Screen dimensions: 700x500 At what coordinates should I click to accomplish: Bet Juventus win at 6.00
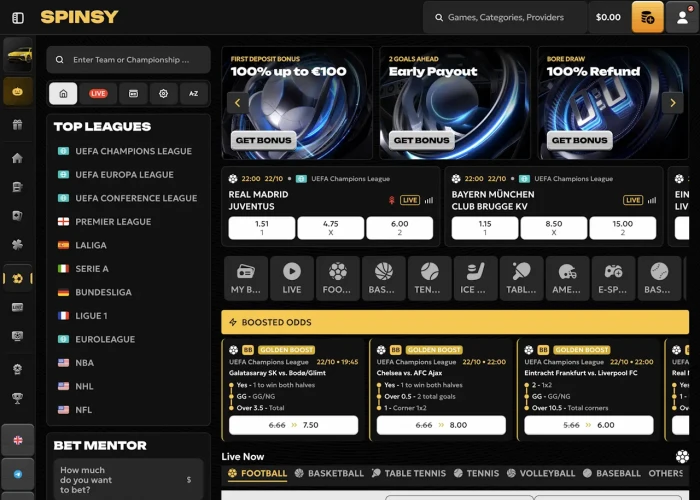pos(400,228)
